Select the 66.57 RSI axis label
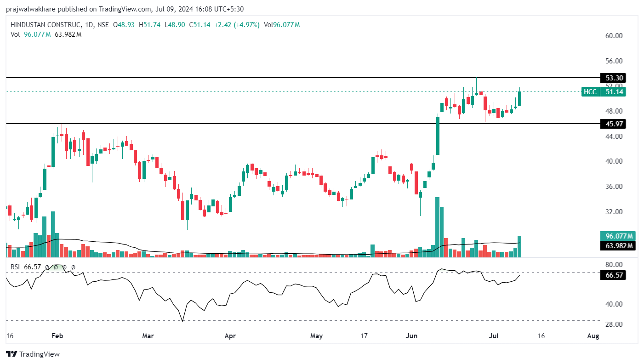The height and width of the screenshot is (364, 644). [x=613, y=275]
